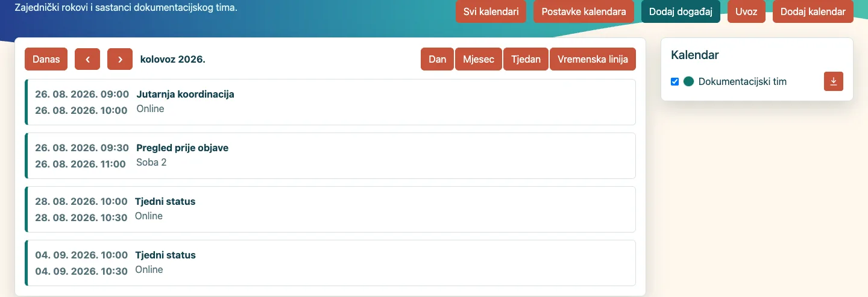The image size is (868, 297).
Task: Switch to Dan view
Action: point(437,59)
